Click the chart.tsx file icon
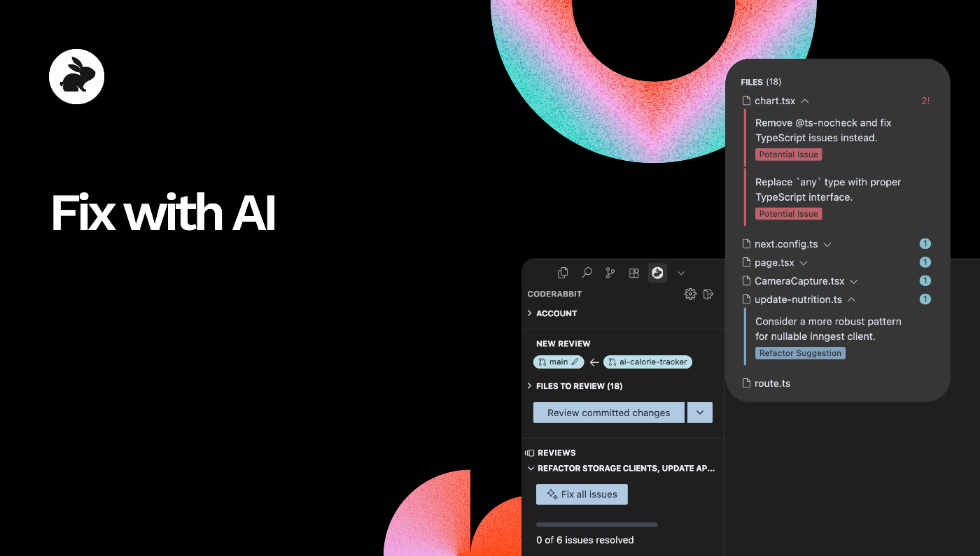 click(747, 101)
